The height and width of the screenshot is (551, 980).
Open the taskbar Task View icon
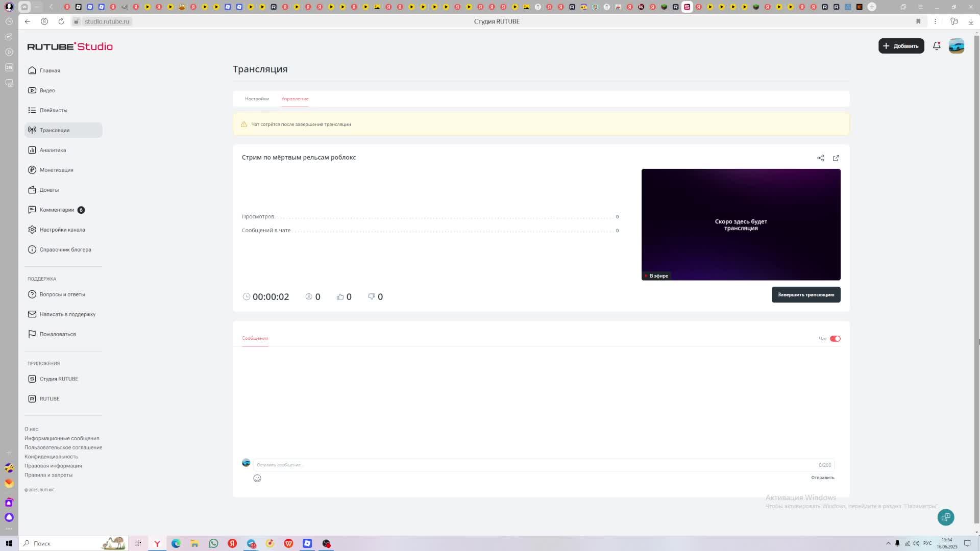pos(138,543)
